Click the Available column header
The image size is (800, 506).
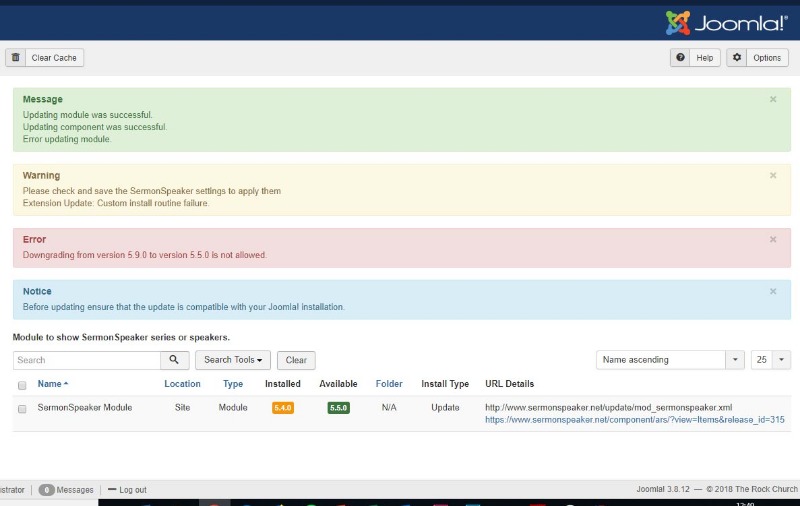[x=338, y=384]
